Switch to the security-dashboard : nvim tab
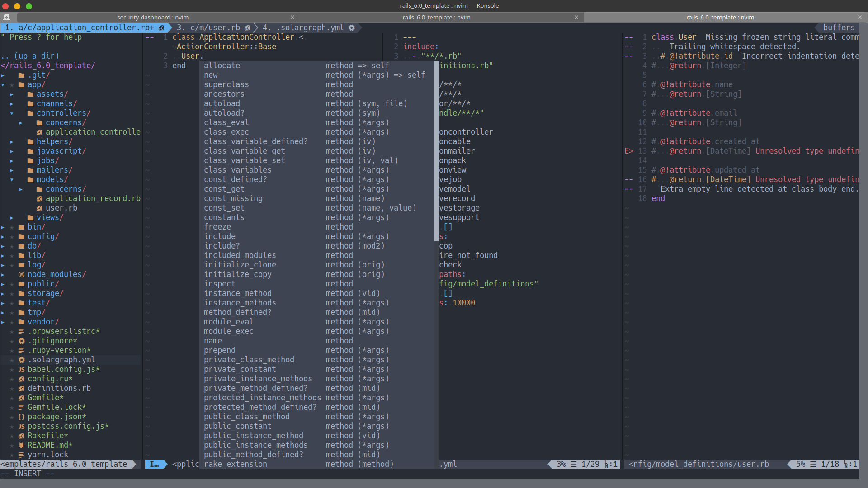The height and width of the screenshot is (488, 868). tap(153, 17)
